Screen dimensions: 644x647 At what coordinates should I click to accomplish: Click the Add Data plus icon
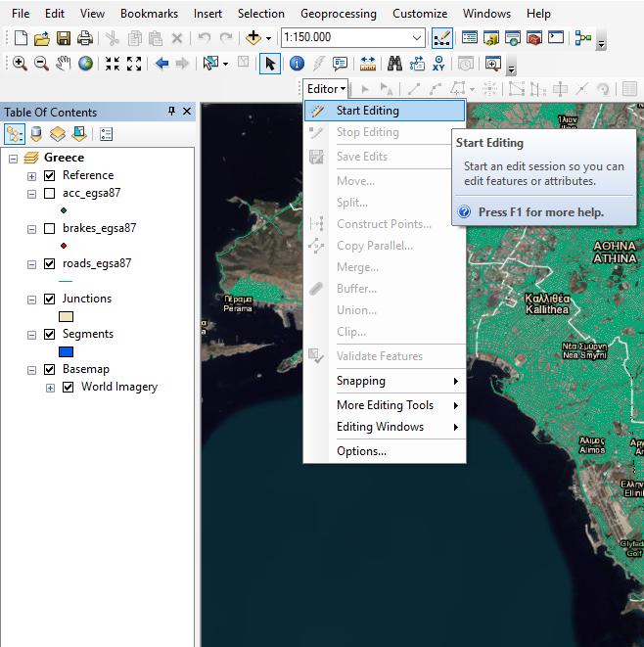point(253,38)
